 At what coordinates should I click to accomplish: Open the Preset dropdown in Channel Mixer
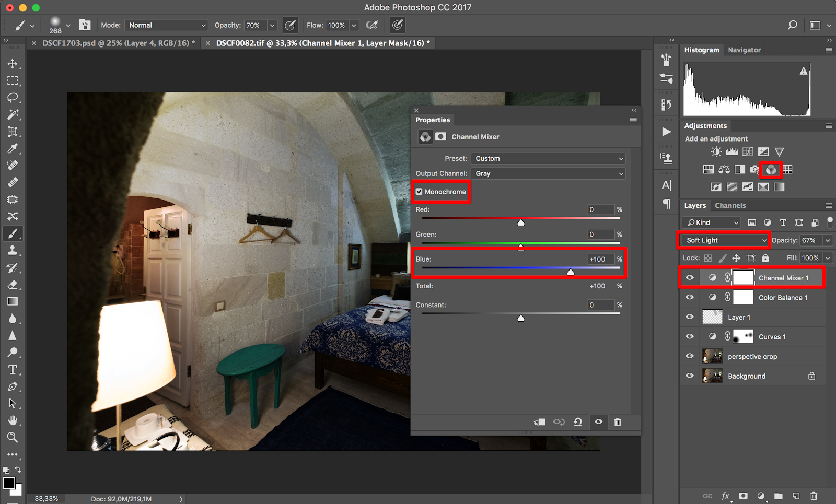(x=548, y=158)
